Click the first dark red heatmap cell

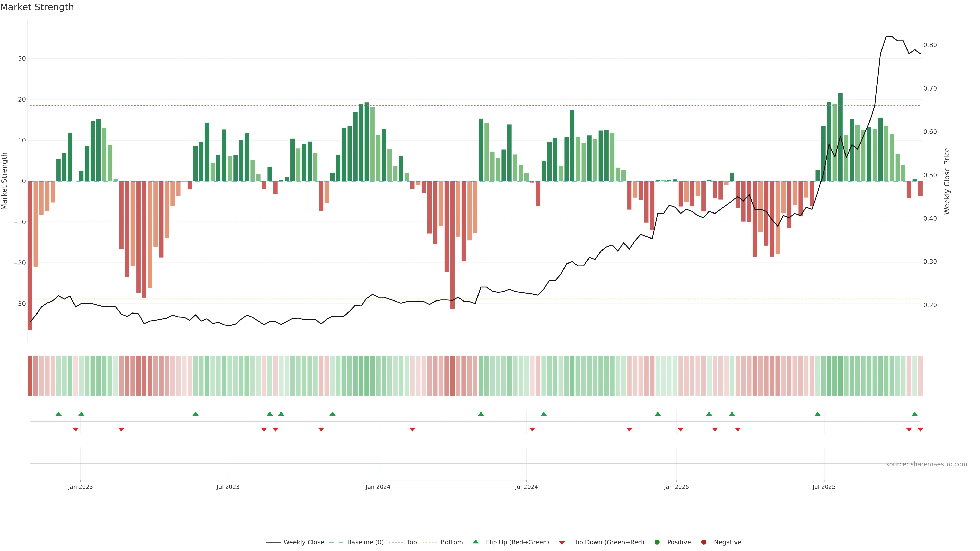30,375
